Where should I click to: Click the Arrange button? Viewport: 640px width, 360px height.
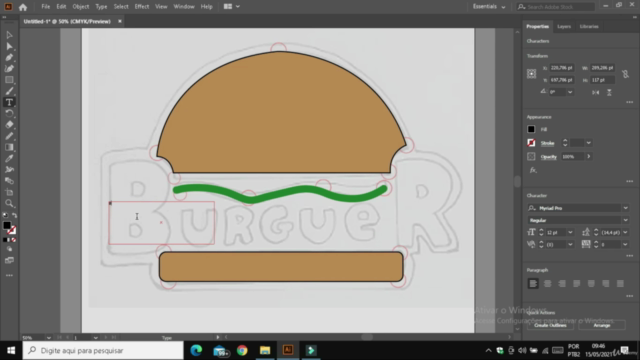click(x=602, y=325)
